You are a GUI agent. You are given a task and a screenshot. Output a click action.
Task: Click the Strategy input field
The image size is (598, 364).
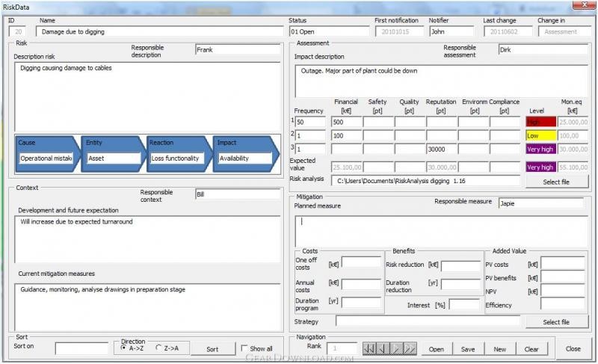(428, 321)
